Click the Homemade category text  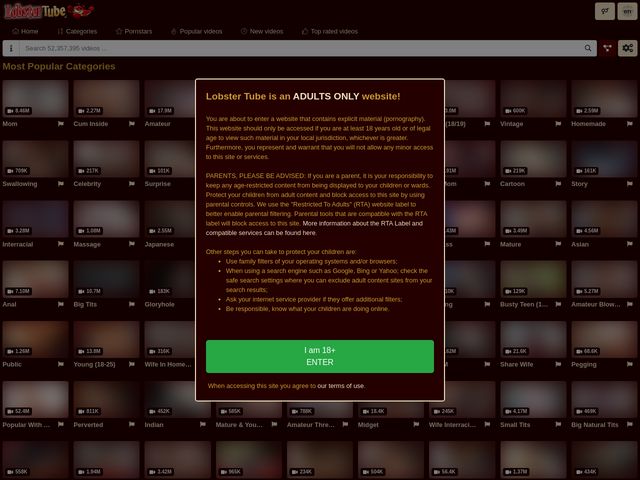click(x=588, y=124)
